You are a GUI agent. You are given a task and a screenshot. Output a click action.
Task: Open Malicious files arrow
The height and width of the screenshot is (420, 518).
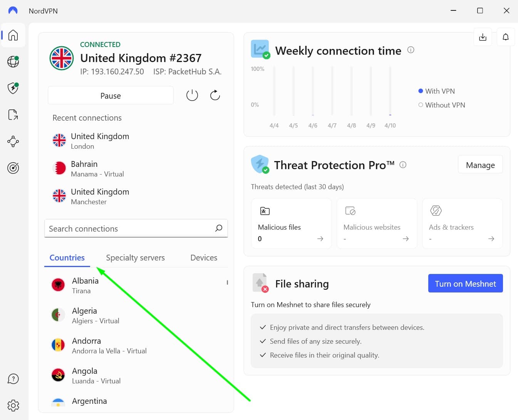(320, 239)
